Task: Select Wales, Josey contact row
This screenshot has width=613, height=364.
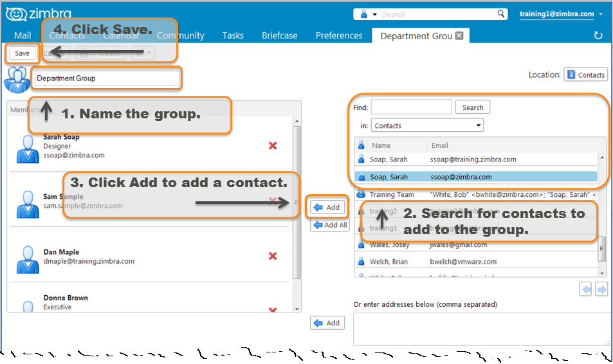Action: click(x=476, y=245)
